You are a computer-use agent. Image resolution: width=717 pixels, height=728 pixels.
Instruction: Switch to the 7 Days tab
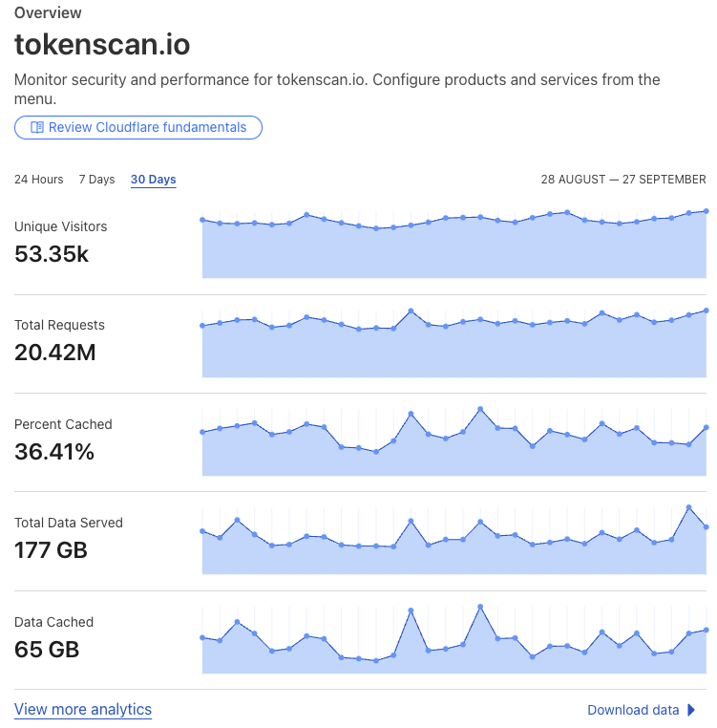pyautogui.click(x=96, y=180)
